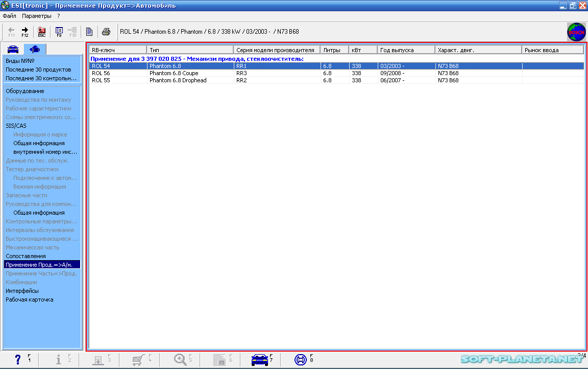This screenshot has height=369, width=588.
Task: Click the Bosch emblem F8 icon
Action: click(x=301, y=360)
